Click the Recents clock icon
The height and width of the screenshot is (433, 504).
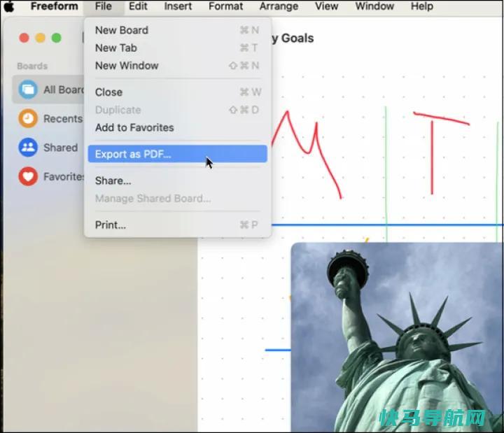[28, 118]
